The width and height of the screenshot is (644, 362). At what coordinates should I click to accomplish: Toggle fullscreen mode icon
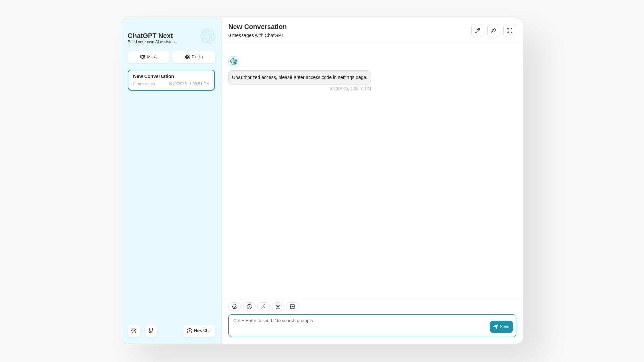[510, 31]
